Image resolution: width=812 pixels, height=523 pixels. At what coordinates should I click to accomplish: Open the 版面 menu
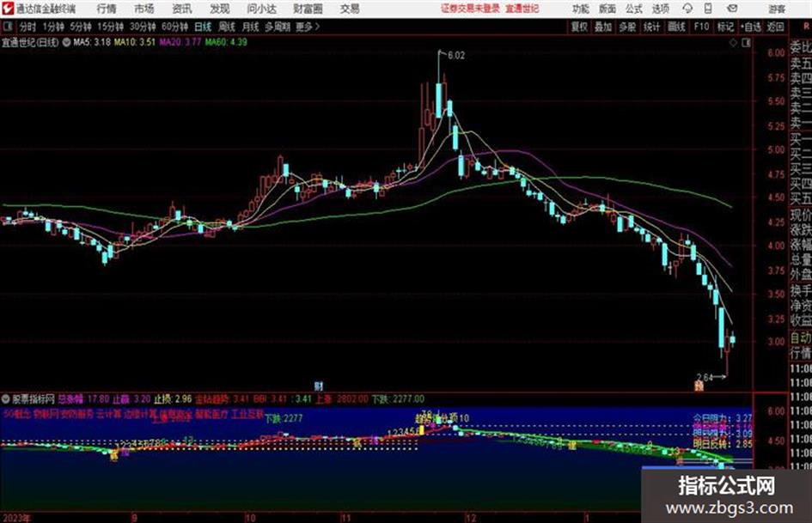[x=607, y=9]
